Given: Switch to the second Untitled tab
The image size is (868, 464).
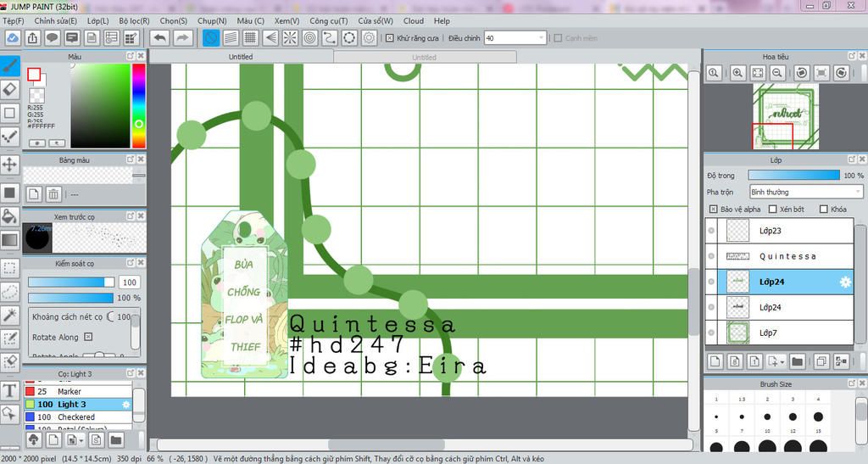Looking at the screenshot, I should [x=425, y=57].
